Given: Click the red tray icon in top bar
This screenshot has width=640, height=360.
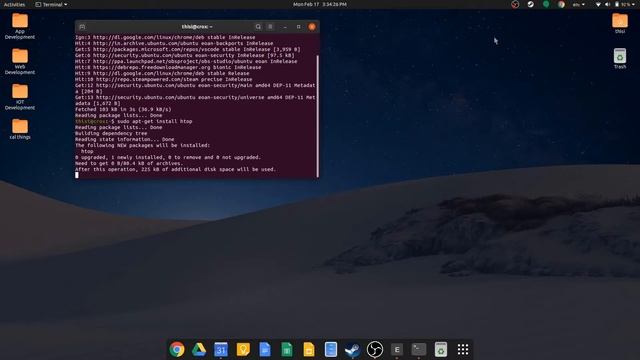Looking at the screenshot, I should 515,4.
